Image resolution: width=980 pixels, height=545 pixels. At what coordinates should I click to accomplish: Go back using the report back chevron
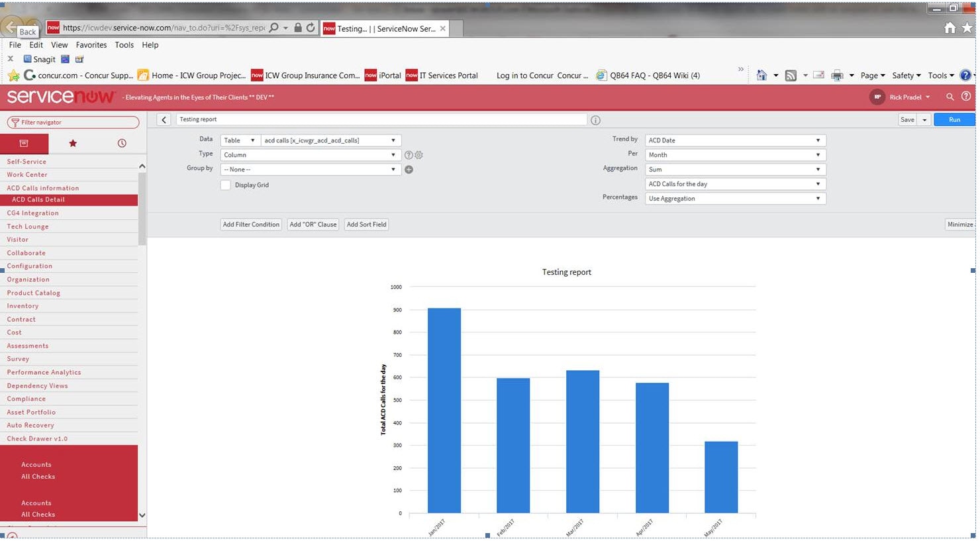pos(164,120)
